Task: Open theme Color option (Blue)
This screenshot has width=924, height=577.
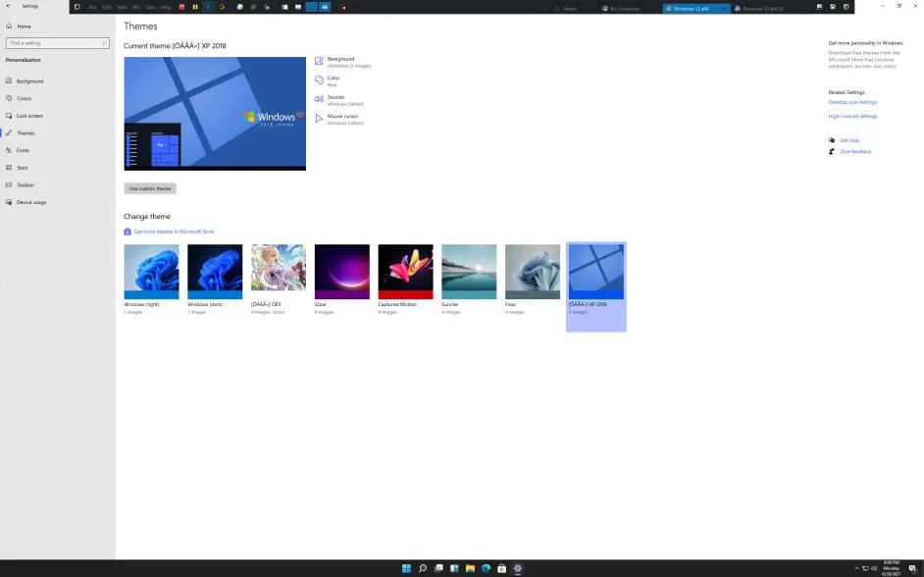Action: click(328, 81)
